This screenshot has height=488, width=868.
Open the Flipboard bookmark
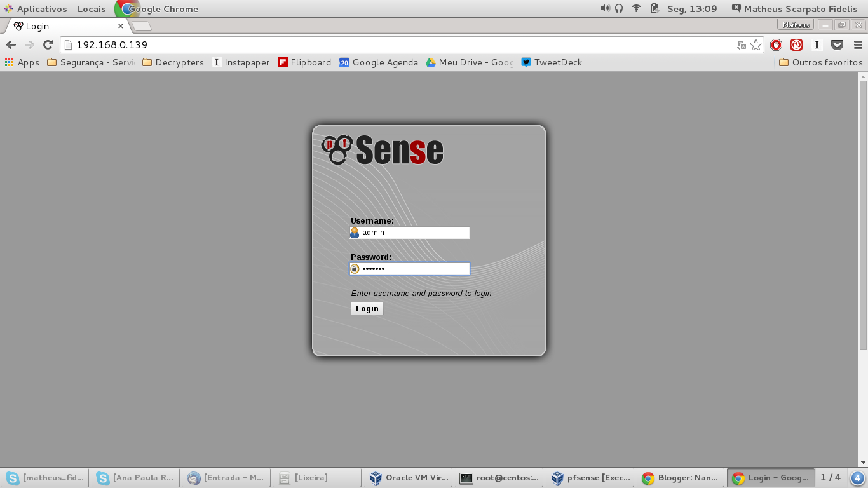[x=304, y=62]
